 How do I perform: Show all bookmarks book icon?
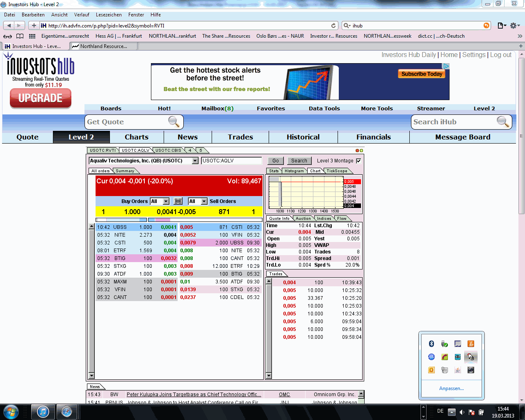coord(20,36)
